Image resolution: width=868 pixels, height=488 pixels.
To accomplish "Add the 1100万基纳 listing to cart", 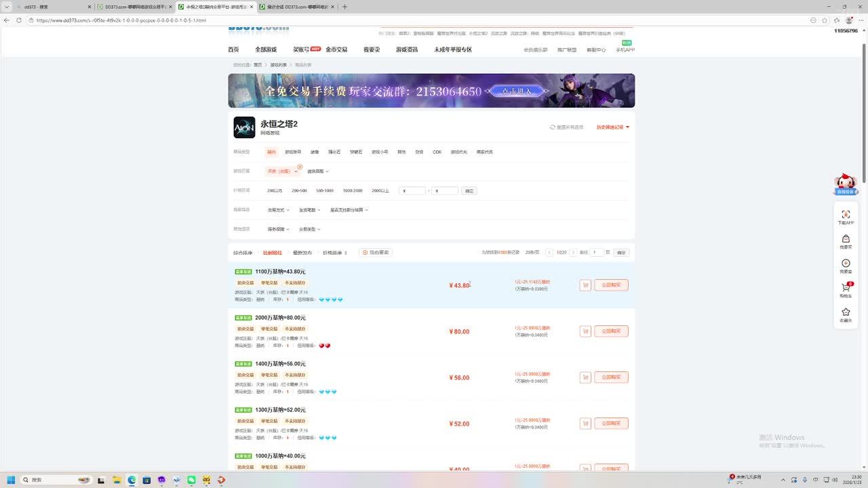I will (x=585, y=285).
